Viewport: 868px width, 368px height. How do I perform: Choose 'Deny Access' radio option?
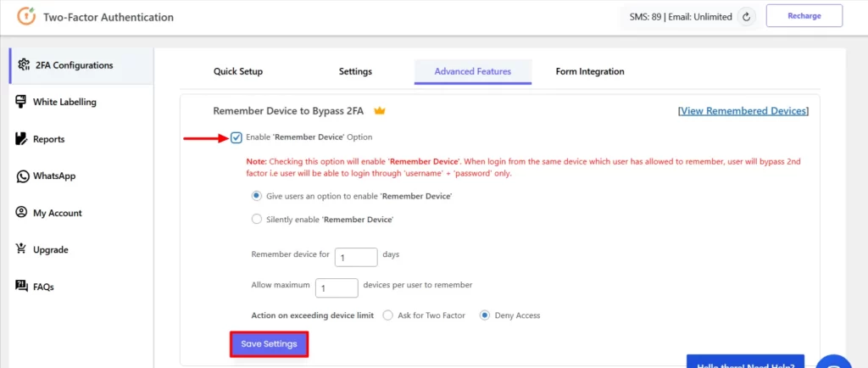coord(485,315)
